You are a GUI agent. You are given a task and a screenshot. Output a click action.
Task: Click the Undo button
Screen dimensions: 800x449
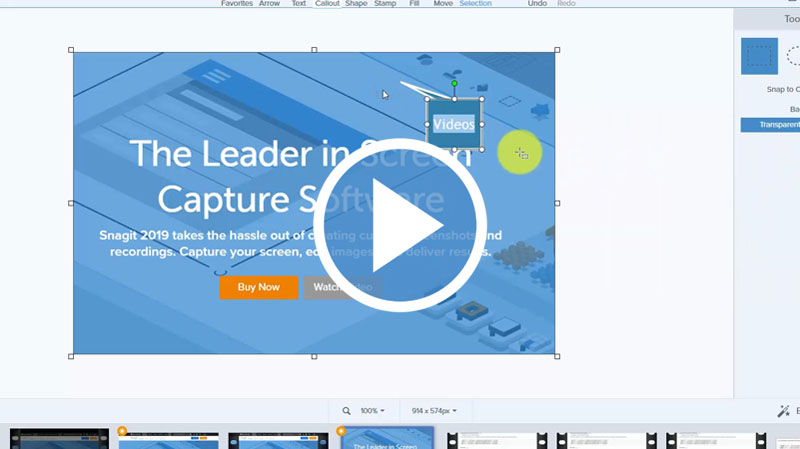point(537,4)
